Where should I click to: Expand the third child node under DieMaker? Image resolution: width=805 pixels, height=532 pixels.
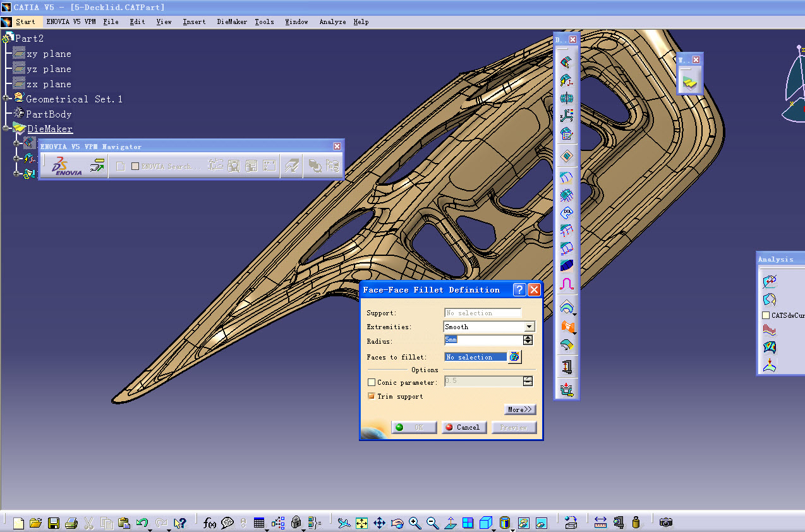16,174
